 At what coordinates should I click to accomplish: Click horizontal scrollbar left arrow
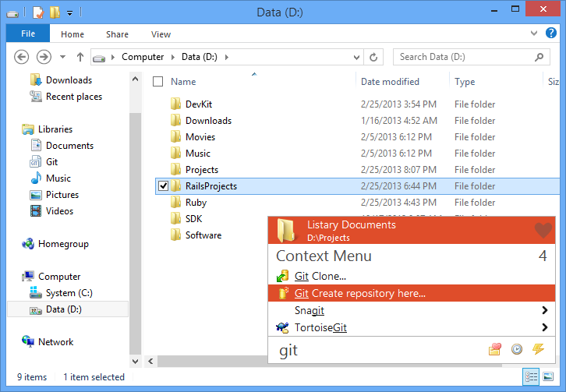click(x=150, y=361)
